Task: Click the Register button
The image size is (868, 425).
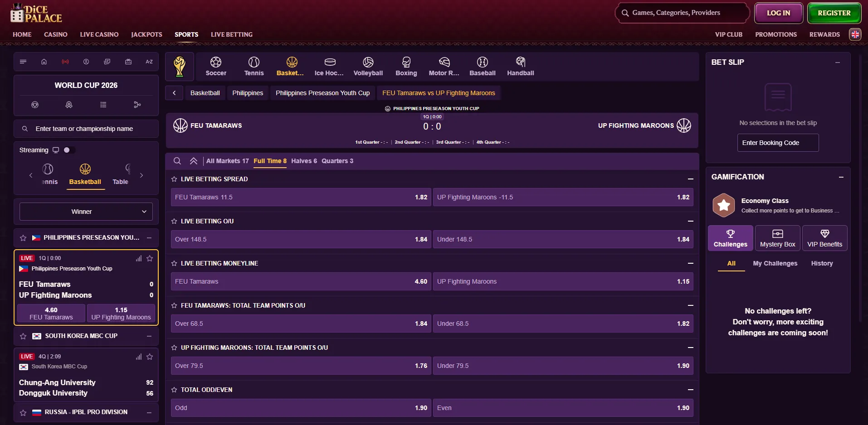Action: point(834,13)
